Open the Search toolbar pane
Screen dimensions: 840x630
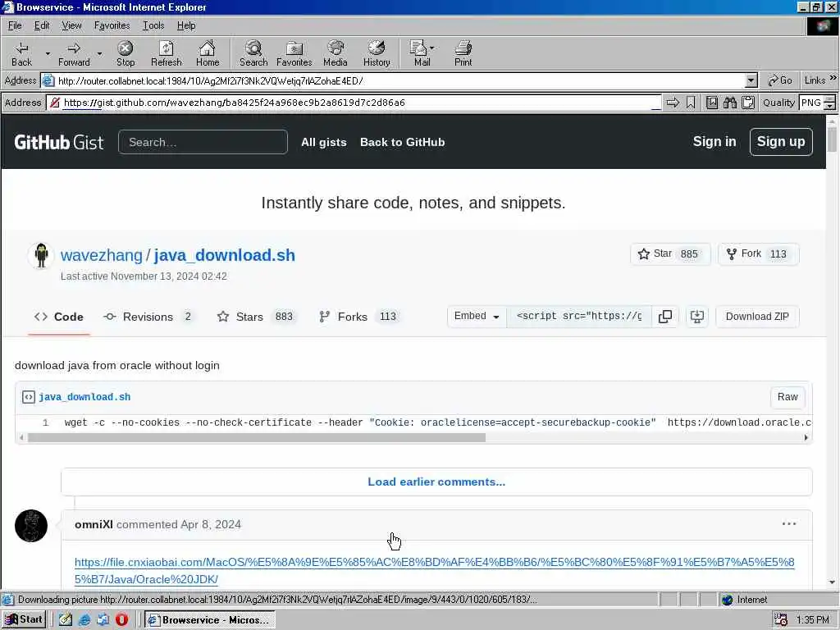click(253, 53)
